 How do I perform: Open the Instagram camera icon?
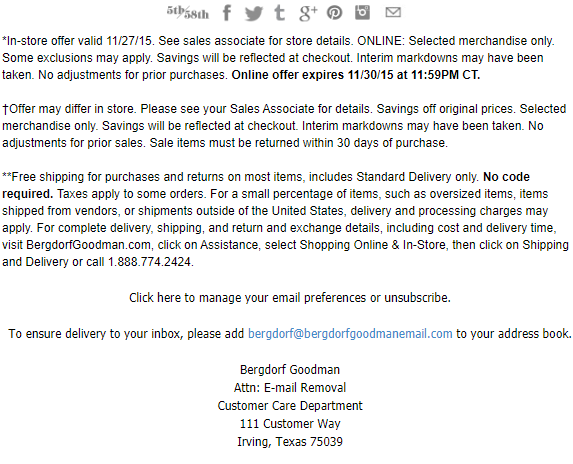pyautogui.click(x=363, y=12)
